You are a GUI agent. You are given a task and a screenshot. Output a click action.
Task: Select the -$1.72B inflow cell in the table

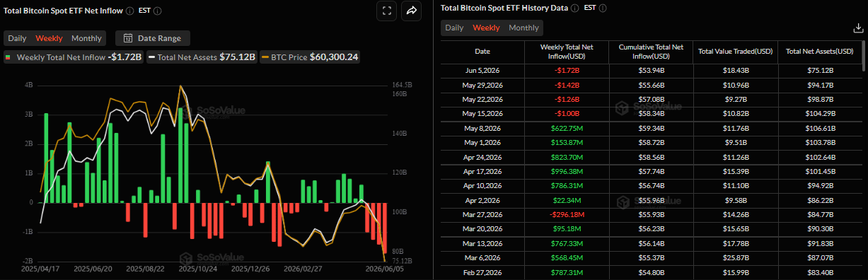coord(566,71)
